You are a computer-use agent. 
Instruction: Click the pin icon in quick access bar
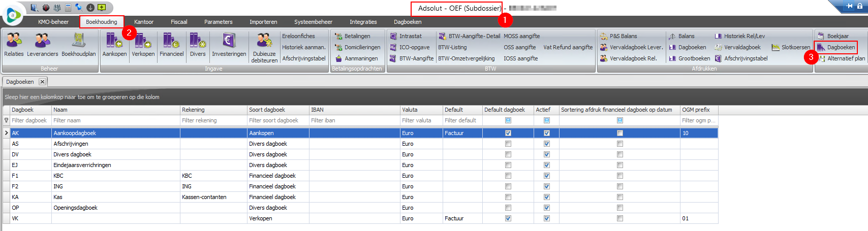79,8
